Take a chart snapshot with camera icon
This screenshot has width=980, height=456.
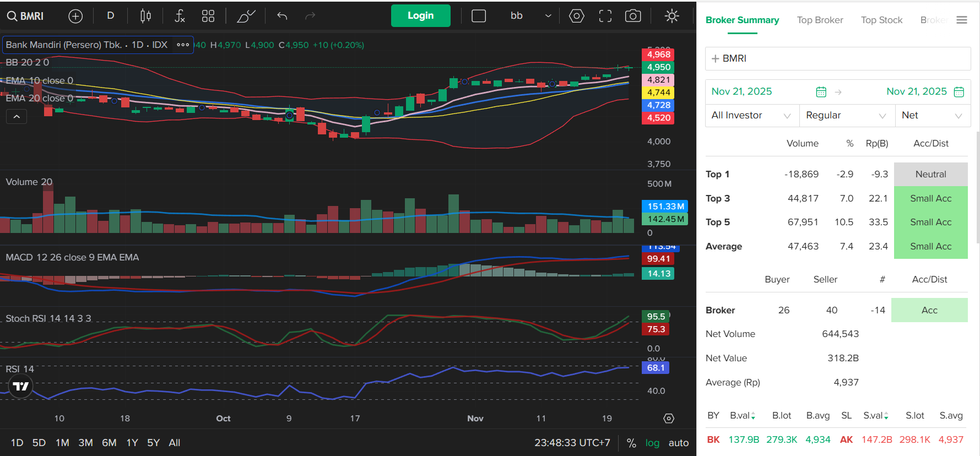(x=633, y=16)
